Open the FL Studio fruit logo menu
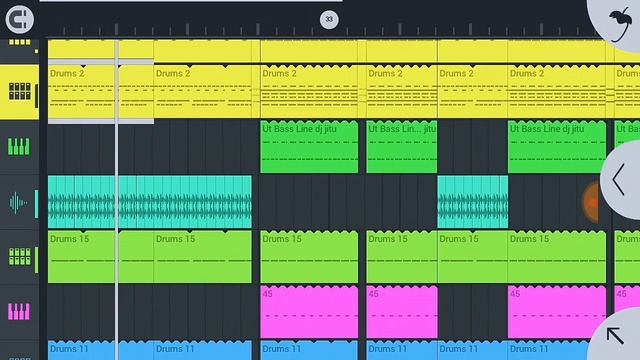This screenshot has height=360, width=640. click(621, 24)
